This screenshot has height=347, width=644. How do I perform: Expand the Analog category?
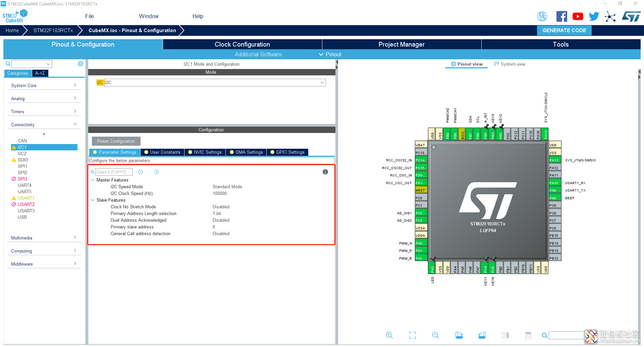click(x=44, y=98)
